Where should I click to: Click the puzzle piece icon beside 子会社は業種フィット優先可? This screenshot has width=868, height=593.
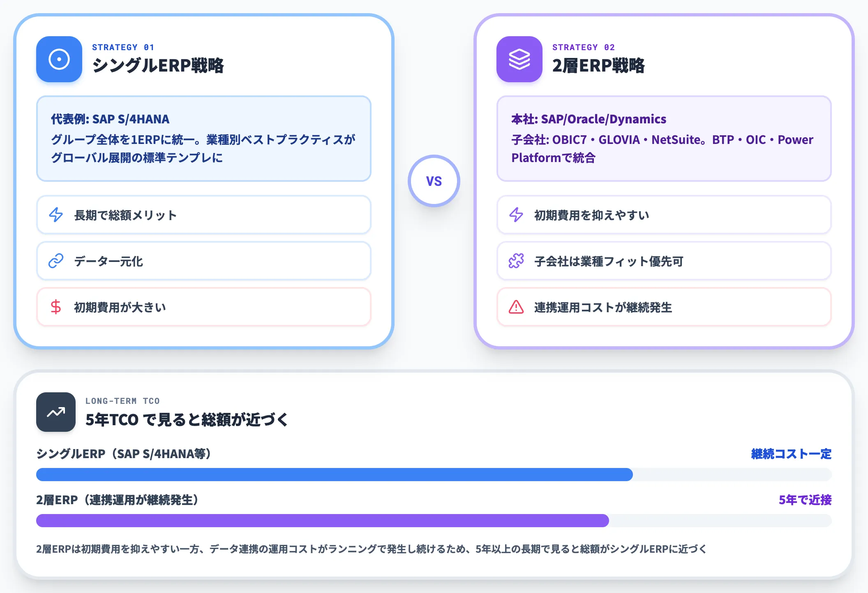[x=516, y=261]
